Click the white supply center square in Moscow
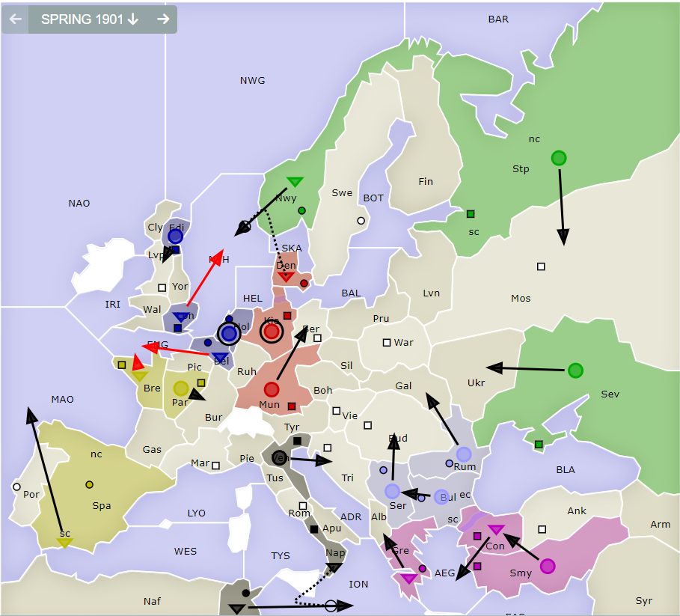This screenshot has width=680, height=616. pyautogui.click(x=541, y=266)
